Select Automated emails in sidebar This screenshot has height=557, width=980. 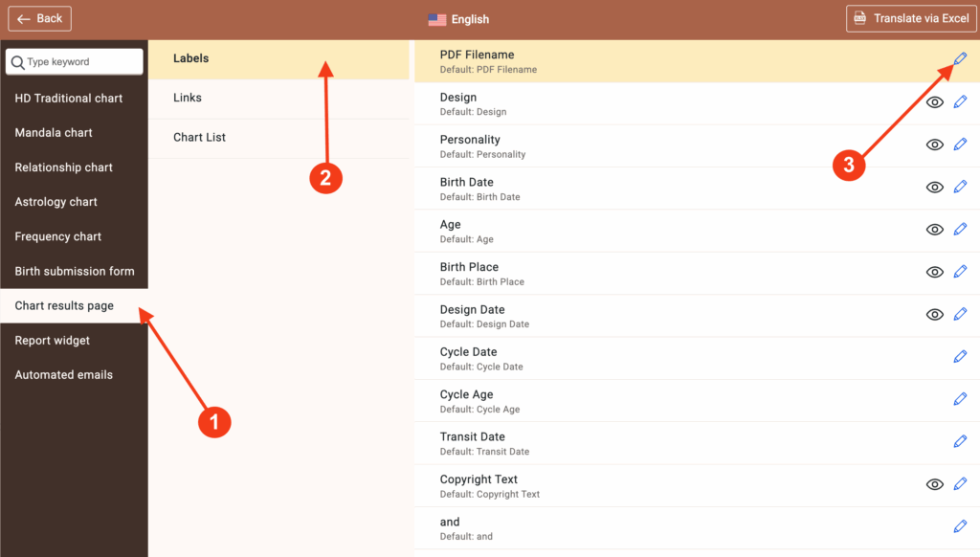63,374
